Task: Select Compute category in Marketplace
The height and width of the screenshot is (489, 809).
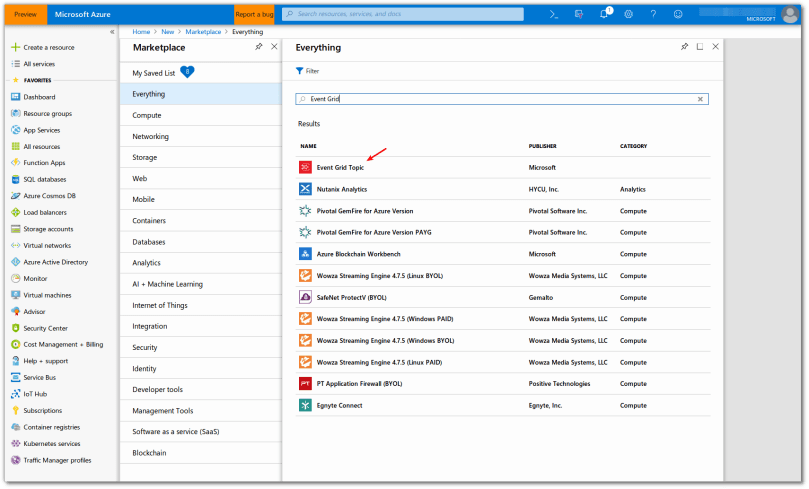Action: point(147,115)
